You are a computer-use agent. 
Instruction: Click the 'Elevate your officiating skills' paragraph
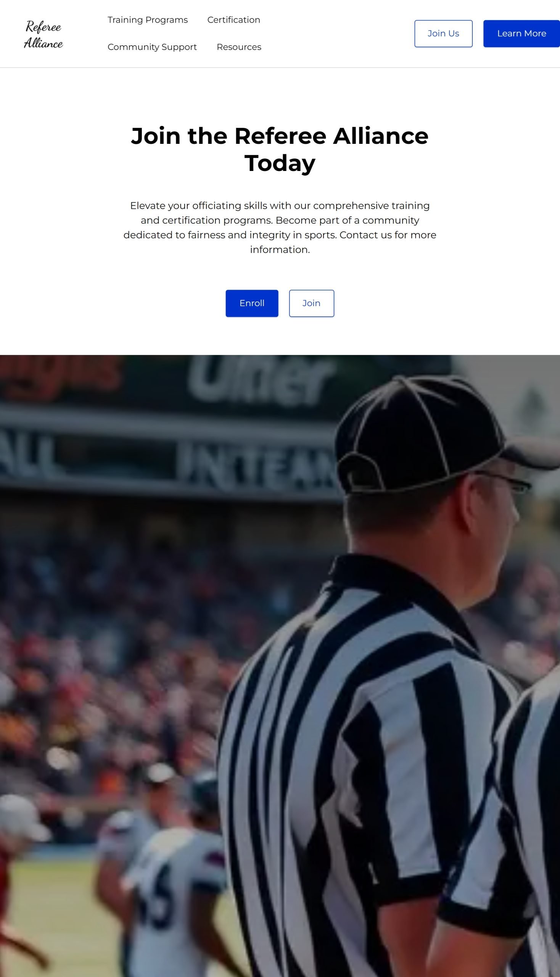point(280,227)
